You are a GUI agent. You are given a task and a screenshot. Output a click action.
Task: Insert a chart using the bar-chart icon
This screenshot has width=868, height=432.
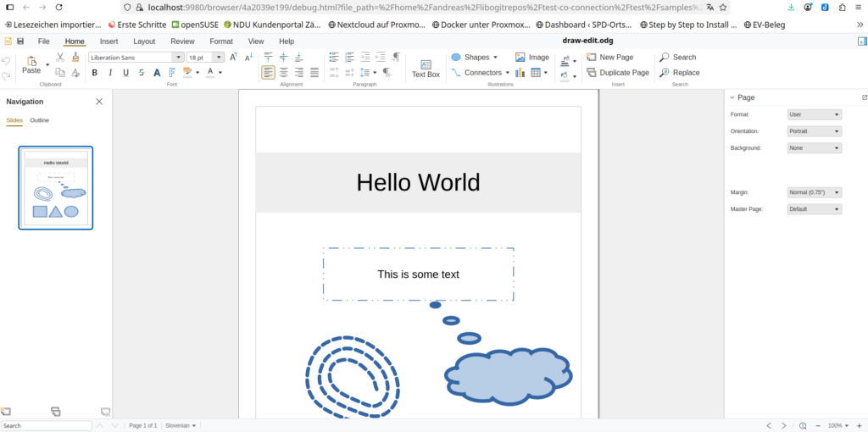pos(520,73)
